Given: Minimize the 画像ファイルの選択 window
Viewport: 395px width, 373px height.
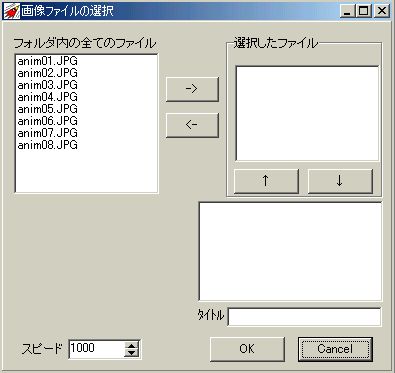Looking at the screenshot, I should tap(347, 11).
